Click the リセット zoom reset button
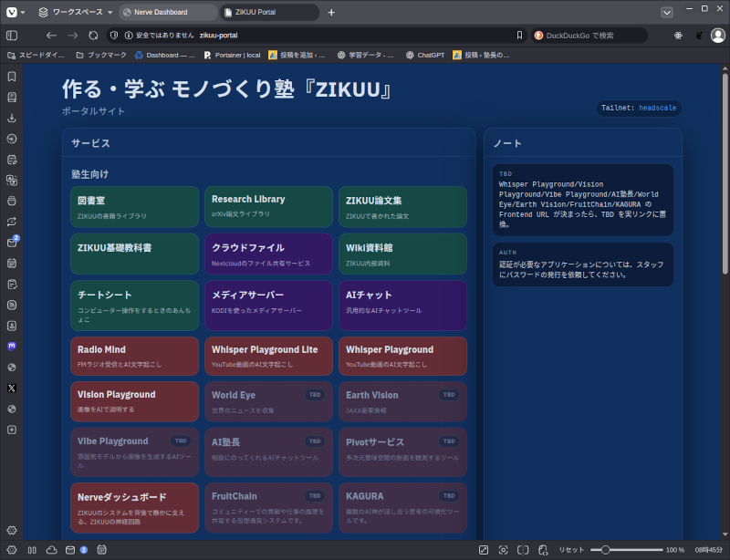 571,550
